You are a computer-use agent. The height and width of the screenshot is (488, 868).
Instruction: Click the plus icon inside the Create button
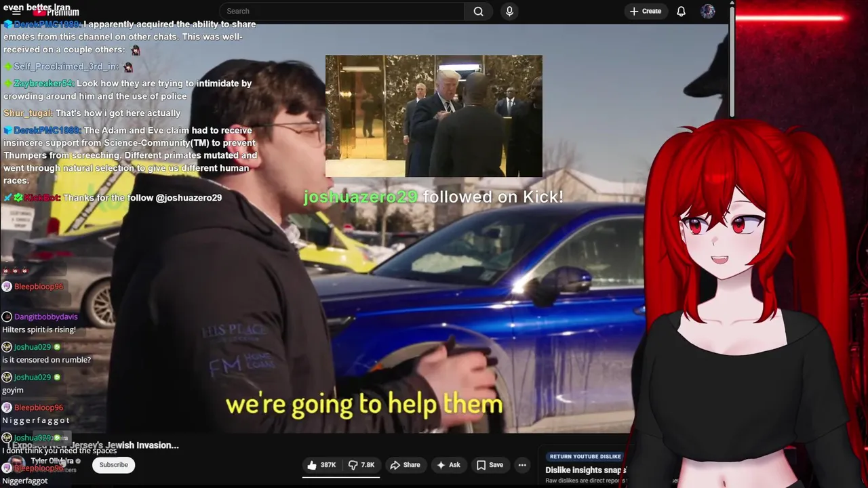[634, 11]
